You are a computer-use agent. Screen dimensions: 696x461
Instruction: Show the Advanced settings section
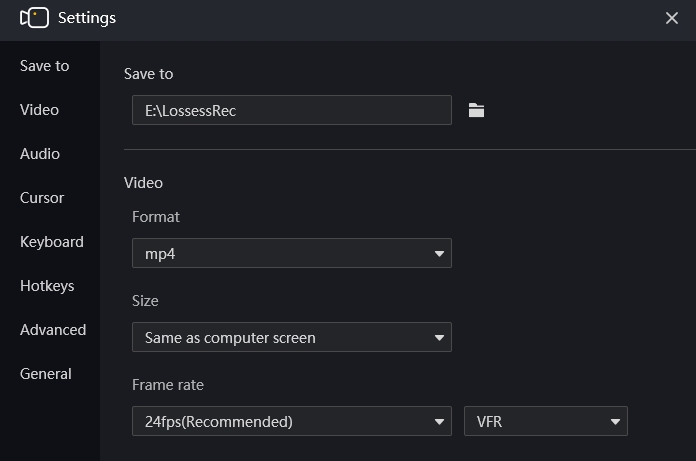[x=53, y=330]
